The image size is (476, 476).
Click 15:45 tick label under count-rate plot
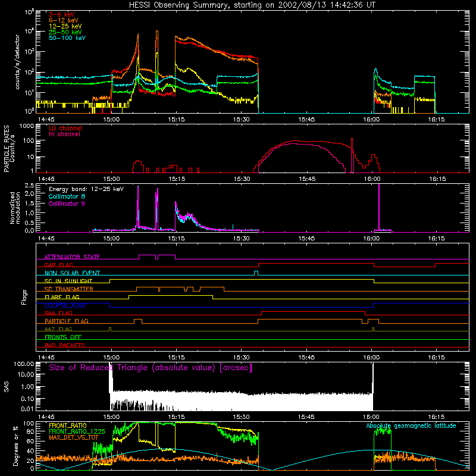[x=306, y=120]
